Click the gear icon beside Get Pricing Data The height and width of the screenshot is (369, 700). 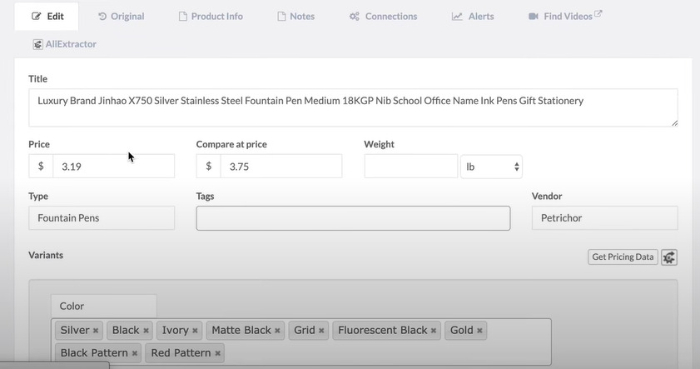tap(669, 257)
